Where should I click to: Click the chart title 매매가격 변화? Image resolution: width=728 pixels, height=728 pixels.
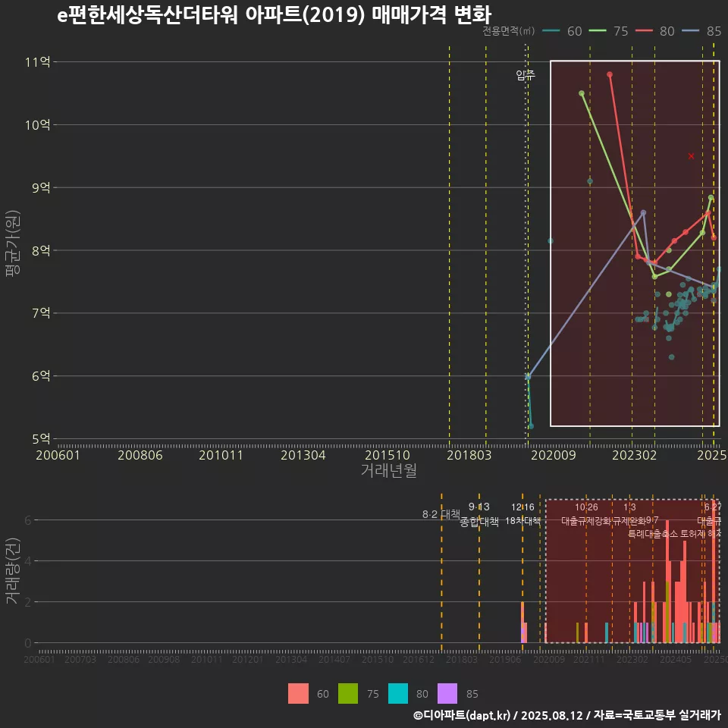point(431,14)
